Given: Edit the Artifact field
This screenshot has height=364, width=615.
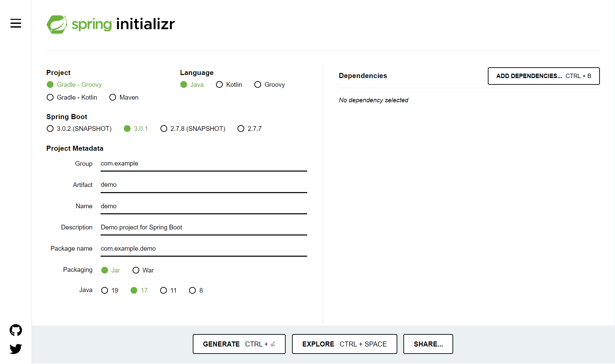Looking at the screenshot, I should click(204, 185).
